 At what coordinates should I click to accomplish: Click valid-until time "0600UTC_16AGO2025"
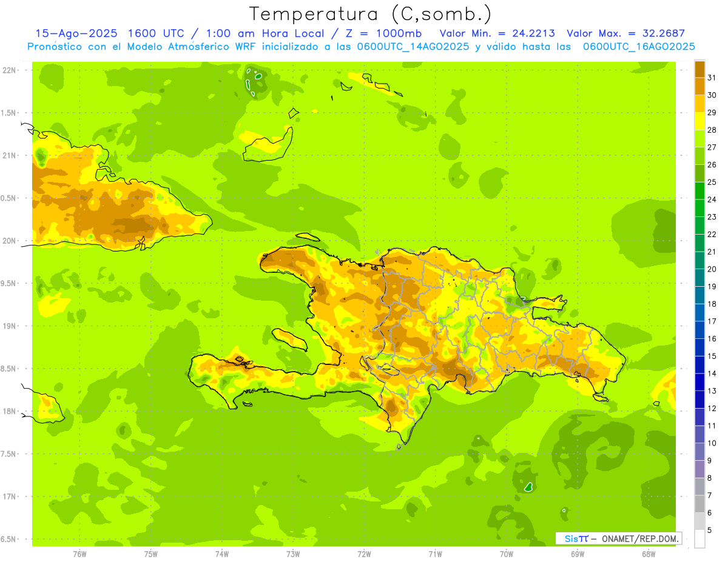pyautogui.click(x=638, y=47)
